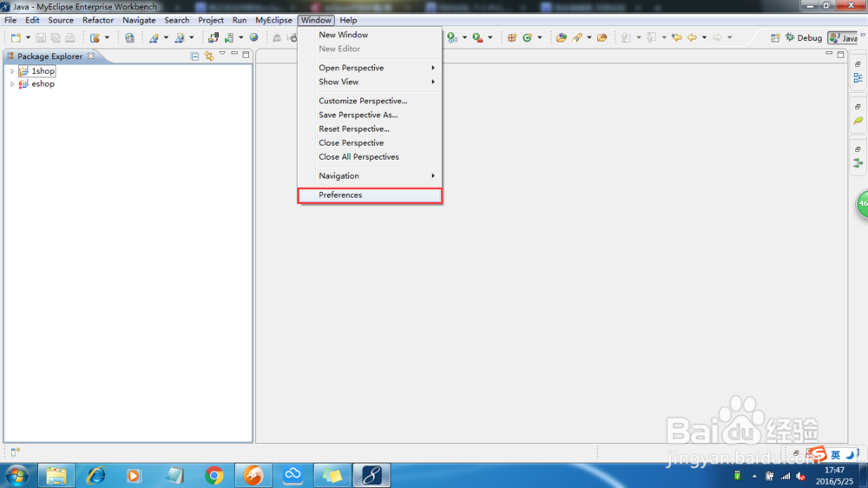Click the Save All toolbar icon
Viewport: 868px width, 488px height.
(x=56, y=37)
